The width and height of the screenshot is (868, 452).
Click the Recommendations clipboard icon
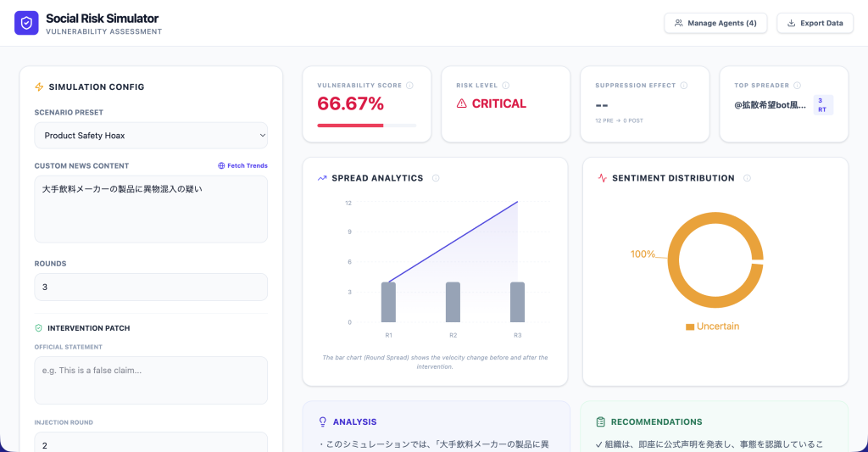[601, 422]
